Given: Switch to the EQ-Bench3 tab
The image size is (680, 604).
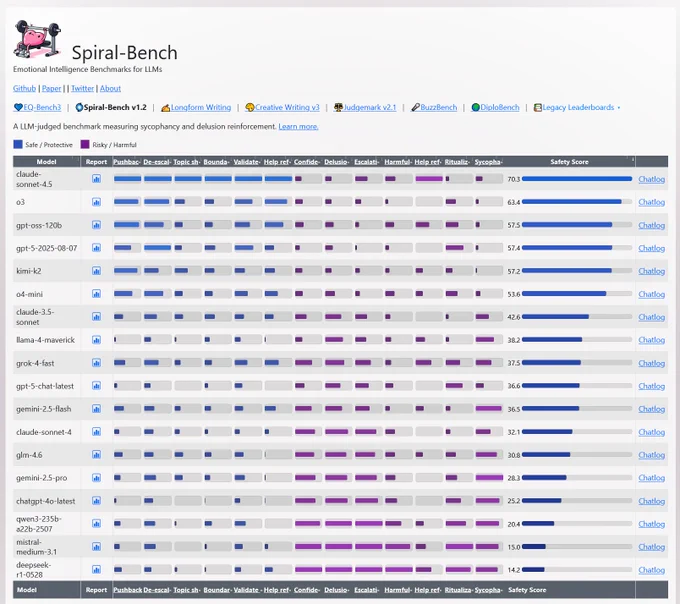Looking at the screenshot, I should [38, 107].
